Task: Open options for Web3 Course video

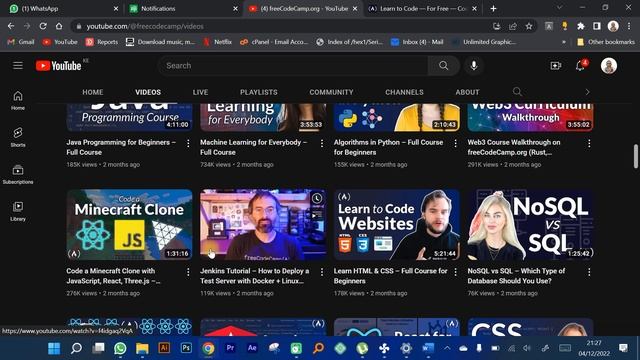Action: pyautogui.click(x=589, y=143)
